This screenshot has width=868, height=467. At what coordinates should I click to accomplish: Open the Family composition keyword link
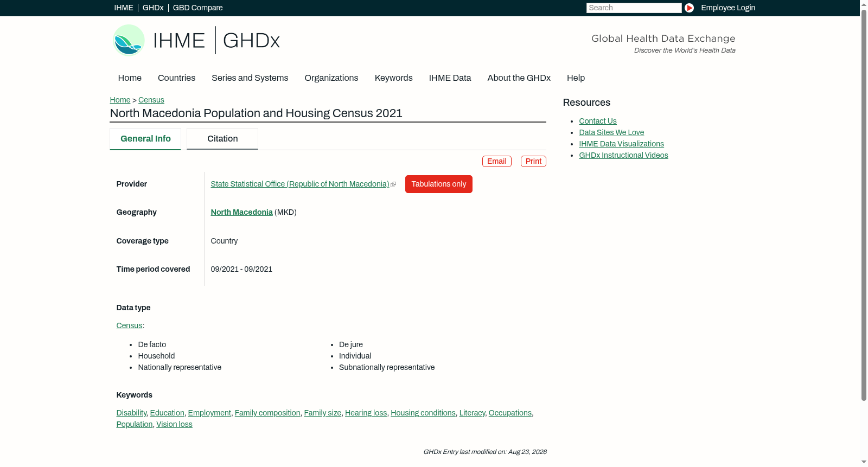267,413
